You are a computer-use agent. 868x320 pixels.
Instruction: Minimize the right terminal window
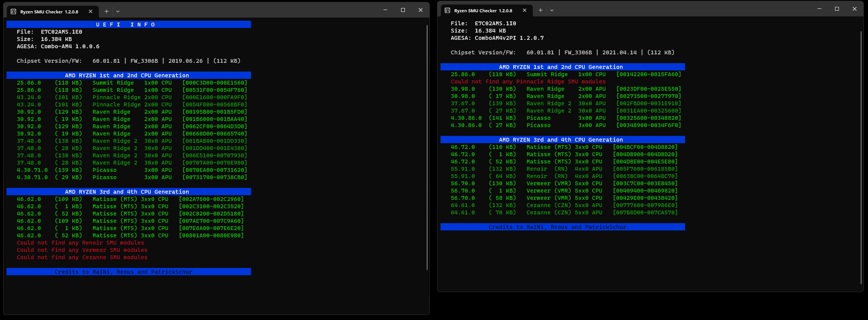[819, 9]
